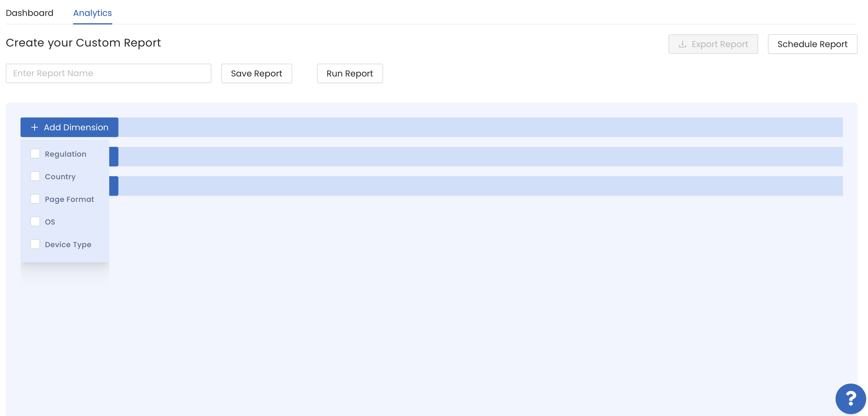The image size is (868, 416).
Task: Open the blue help question mark bubble
Action: (851, 399)
